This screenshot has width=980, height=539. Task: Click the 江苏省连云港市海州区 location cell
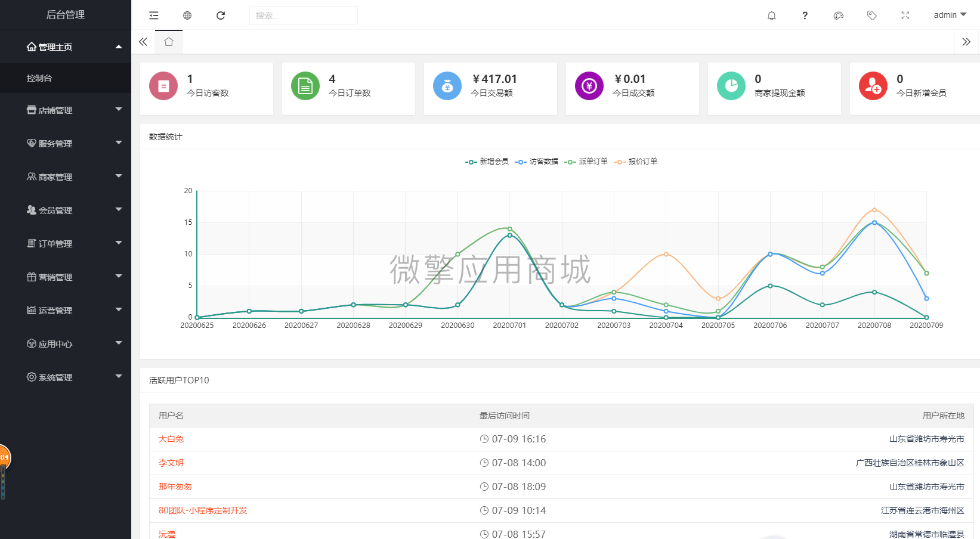tap(923, 510)
